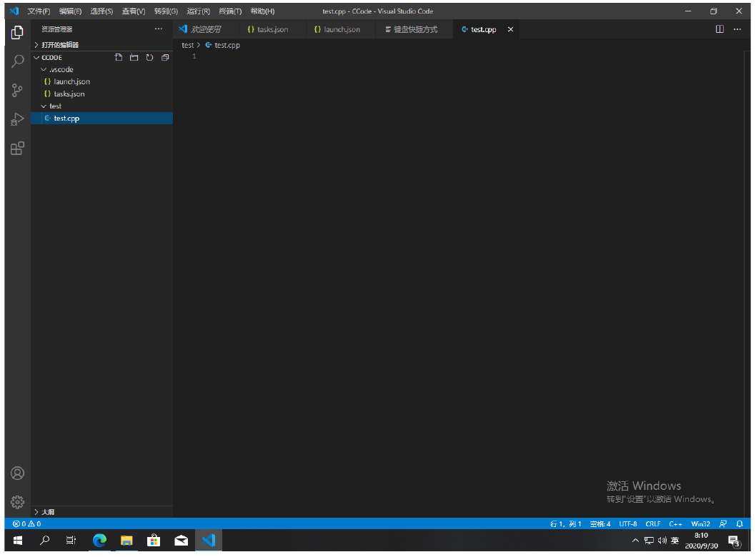Screen dimensions: 756x557
Task: Refresh the explorer file tree
Action: (149, 58)
